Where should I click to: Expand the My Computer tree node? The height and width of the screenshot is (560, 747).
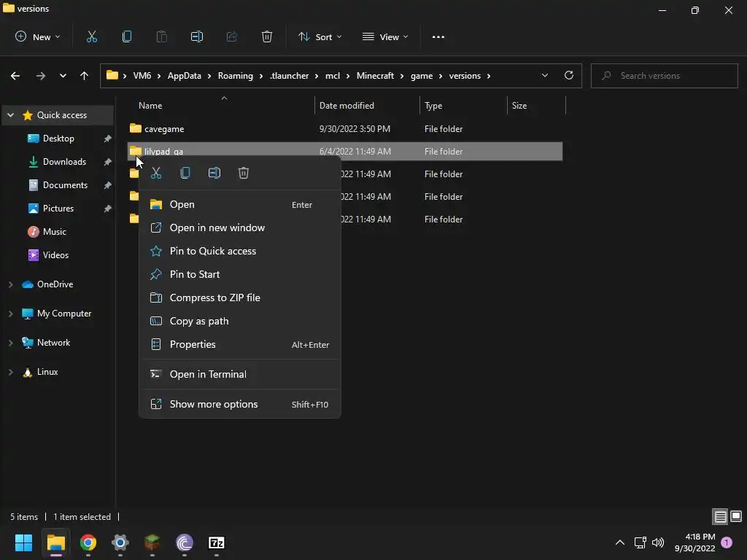[10, 314]
